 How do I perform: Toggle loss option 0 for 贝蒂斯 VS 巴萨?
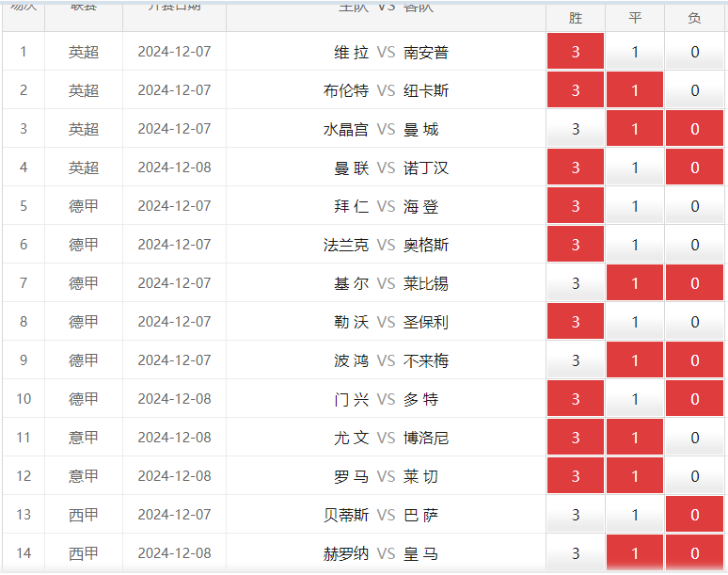point(694,514)
